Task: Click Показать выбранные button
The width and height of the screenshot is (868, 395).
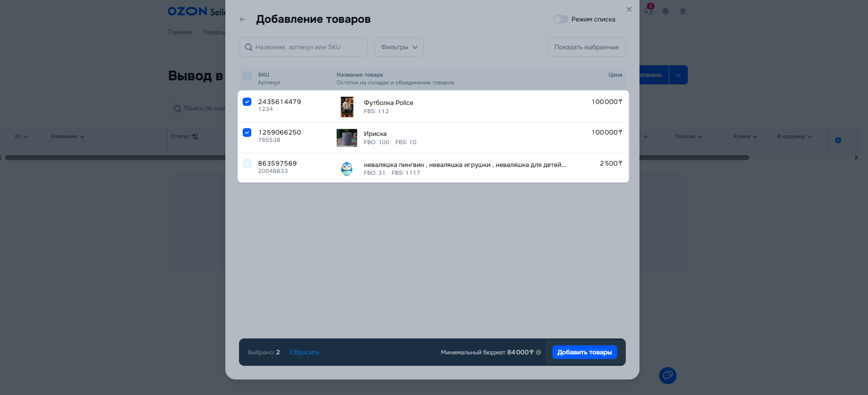Action: [x=586, y=47]
